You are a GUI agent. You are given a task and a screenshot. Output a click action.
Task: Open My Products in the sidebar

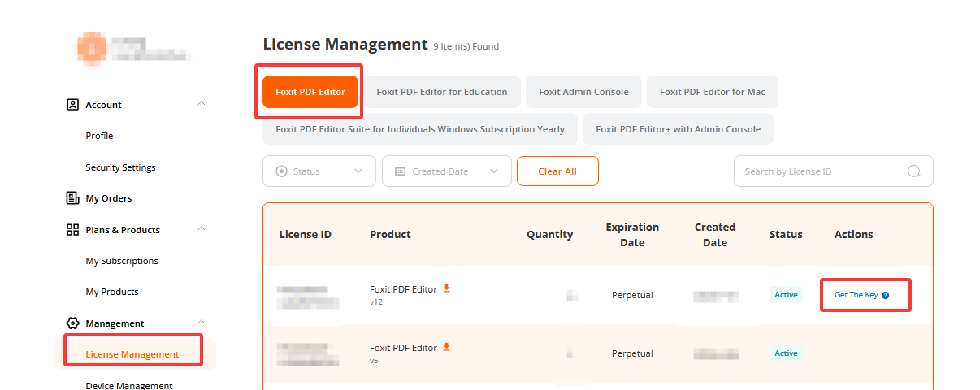(112, 292)
